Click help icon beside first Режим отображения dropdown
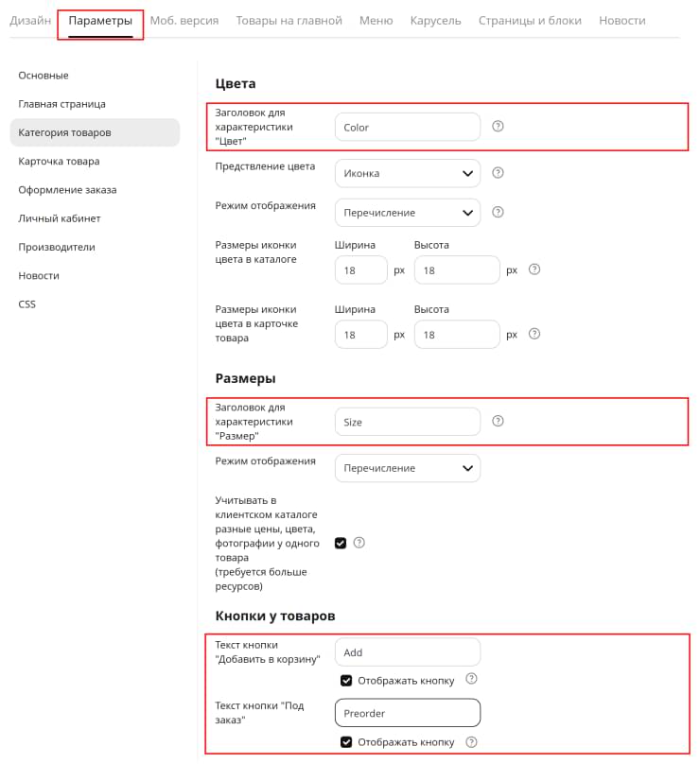This screenshot has height=764, width=700. [x=498, y=212]
